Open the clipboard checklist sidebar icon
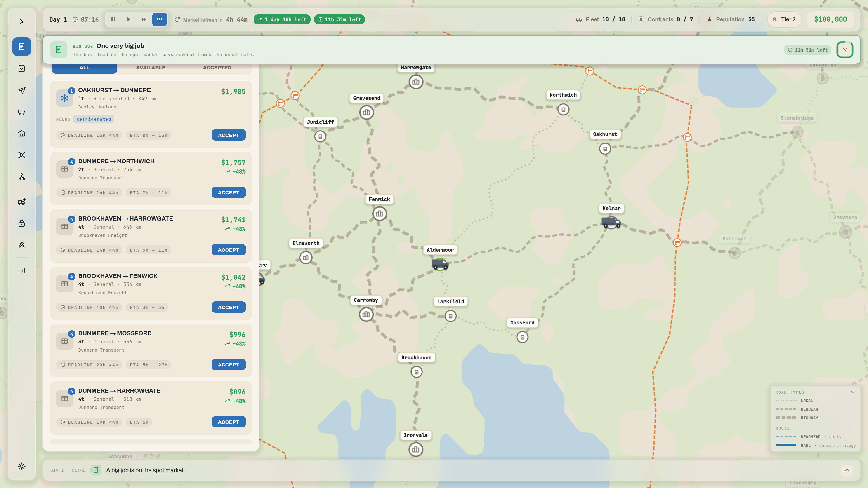Screen dimensions: 868x488 (21, 68)
